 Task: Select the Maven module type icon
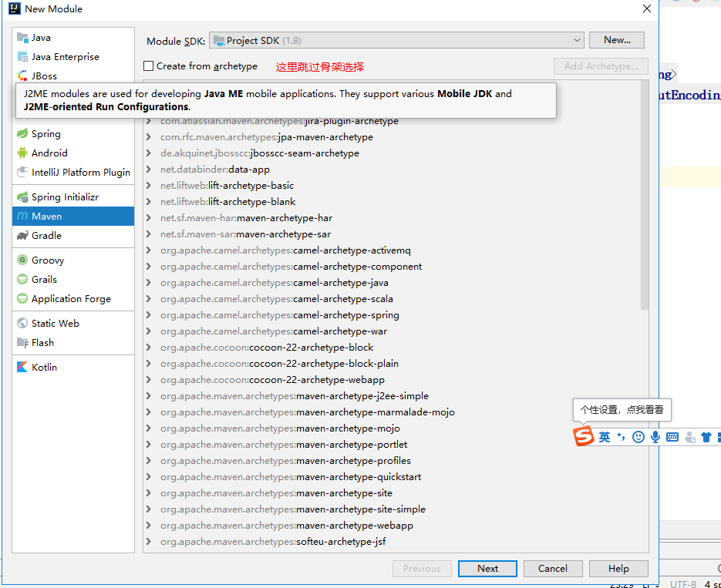[x=24, y=216]
